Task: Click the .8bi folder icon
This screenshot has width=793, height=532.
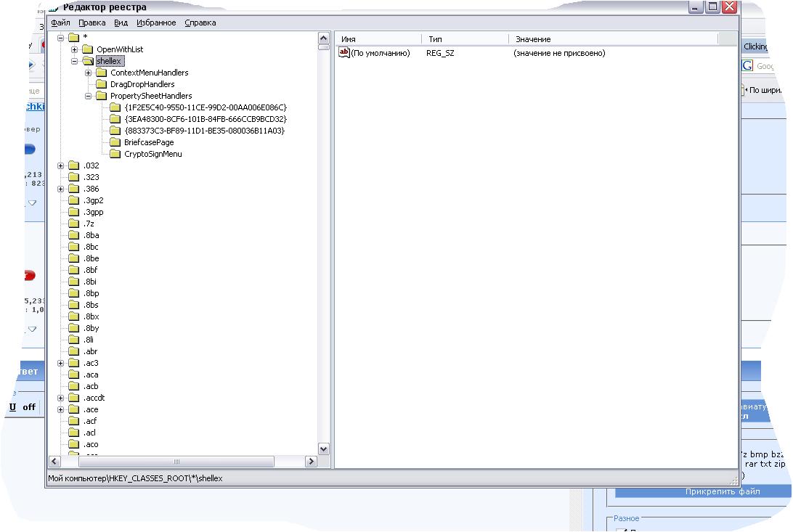Action: point(74,282)
